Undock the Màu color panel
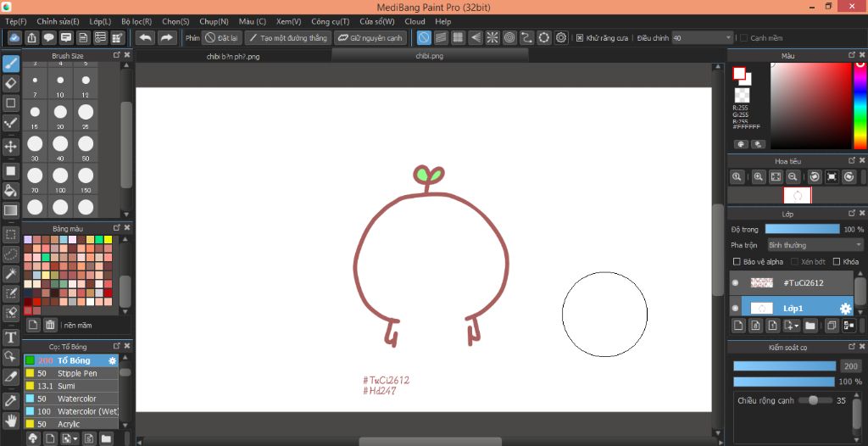 coord(851,55)
